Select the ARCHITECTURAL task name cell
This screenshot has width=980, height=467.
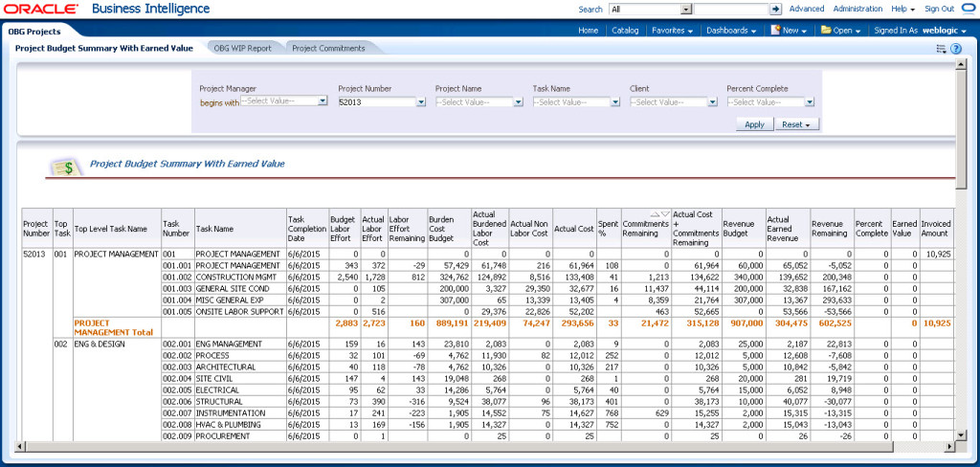pos(240,367)
